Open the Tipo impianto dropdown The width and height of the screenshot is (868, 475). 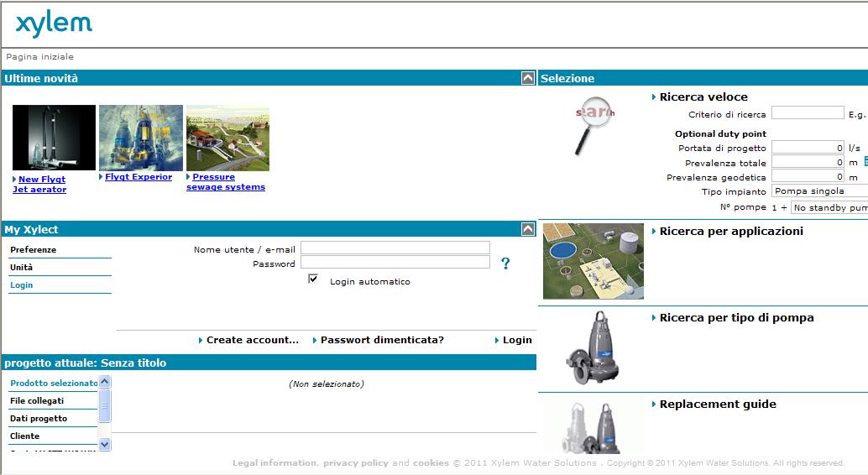(820, 191)
